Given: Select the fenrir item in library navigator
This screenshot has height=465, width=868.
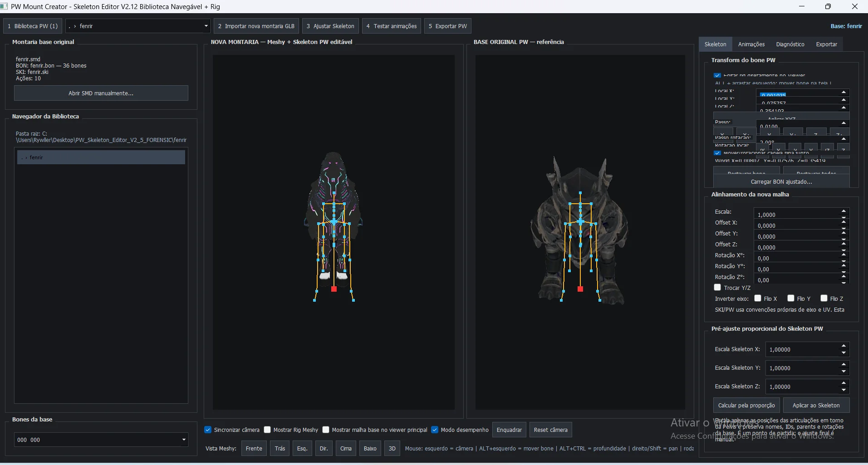Looking at the screenshot, I should pos(101,157).
